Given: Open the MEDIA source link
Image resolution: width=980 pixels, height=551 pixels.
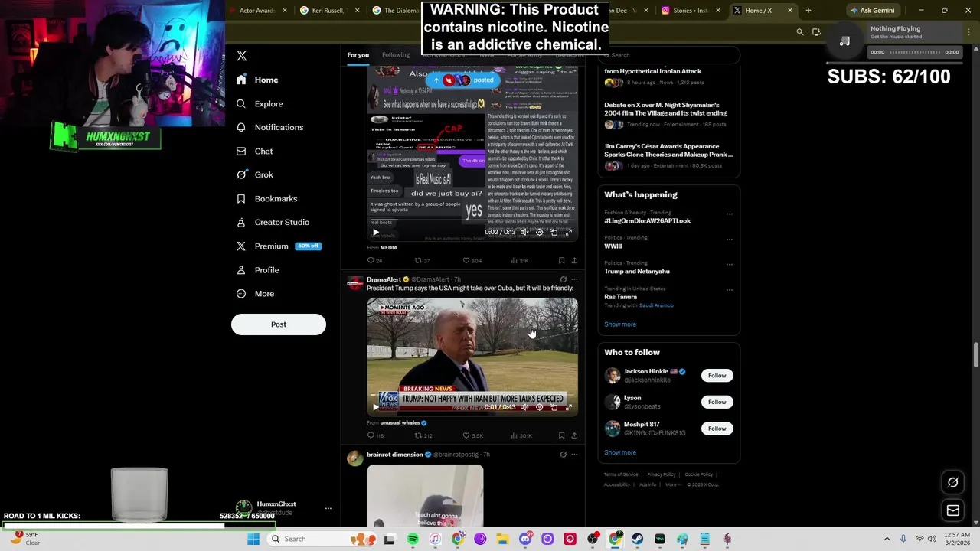Looking at the screenshot, I should tap(389, 247).
